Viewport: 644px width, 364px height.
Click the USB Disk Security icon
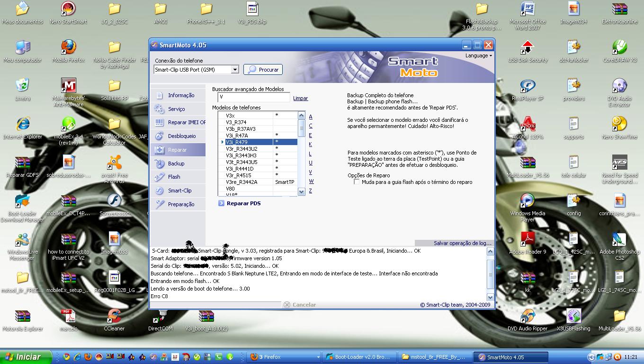click(528, 52)
